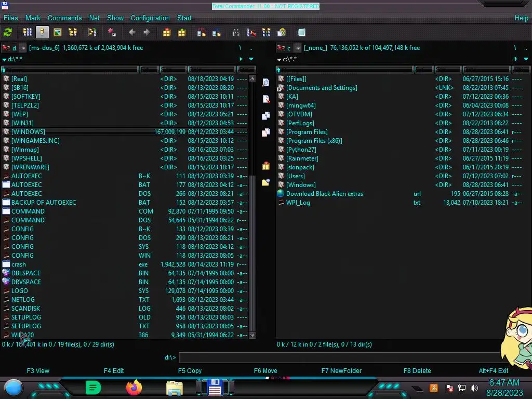Viewport: 532px width, 399px height.
Task: Open right panel directory hotlist star
Action: (515, 59)
